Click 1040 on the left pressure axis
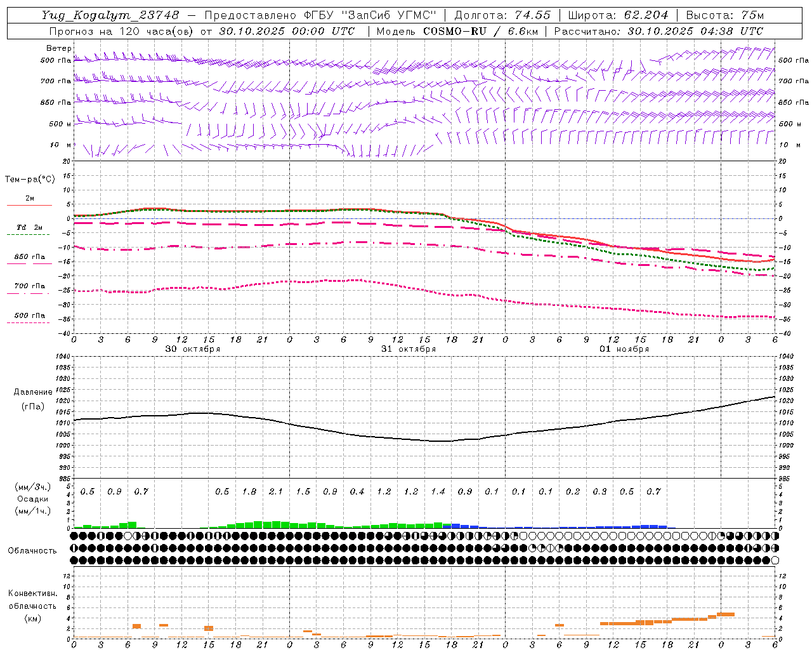812x650 pixels. tap(63, 357)
